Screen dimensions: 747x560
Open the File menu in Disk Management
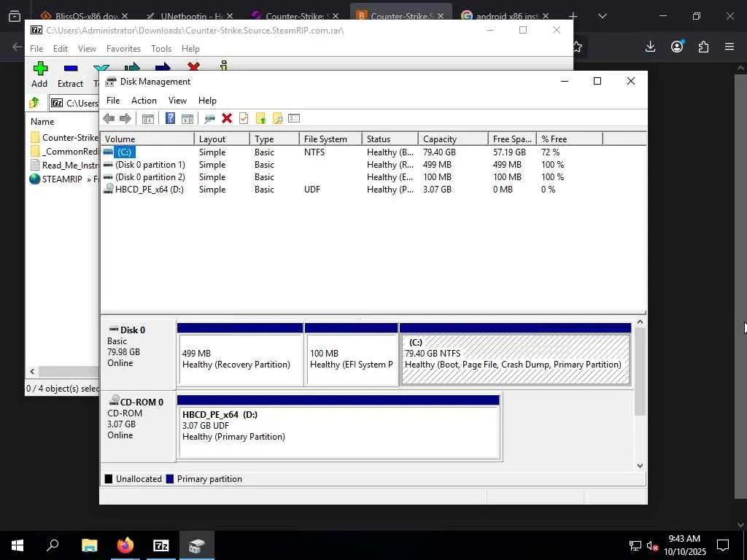[x=113, y=101]
